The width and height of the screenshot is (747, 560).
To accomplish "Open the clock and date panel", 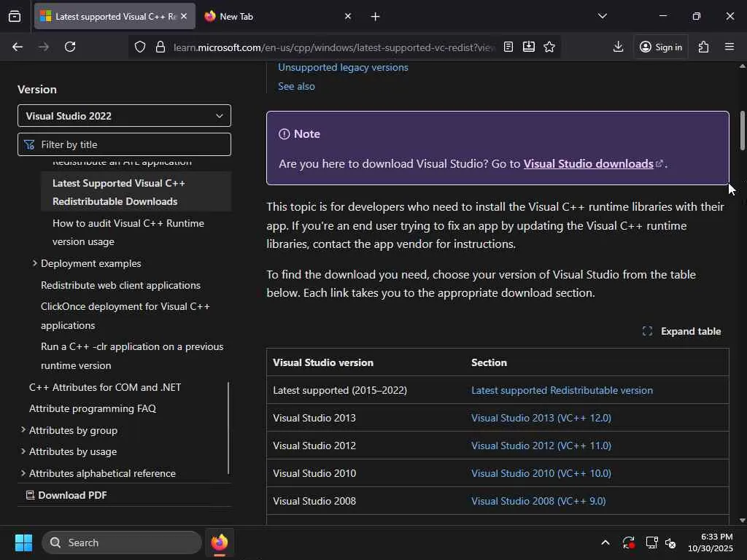I will point(711,542).
